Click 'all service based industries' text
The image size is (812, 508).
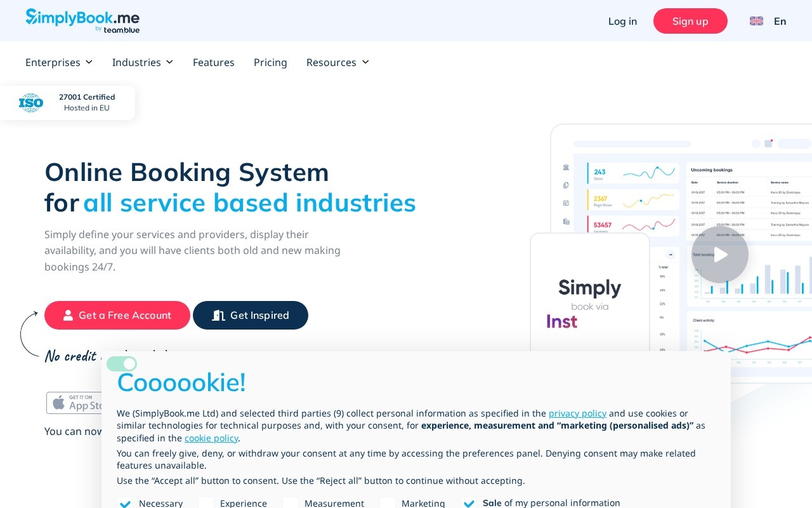(x=249, y=203)
